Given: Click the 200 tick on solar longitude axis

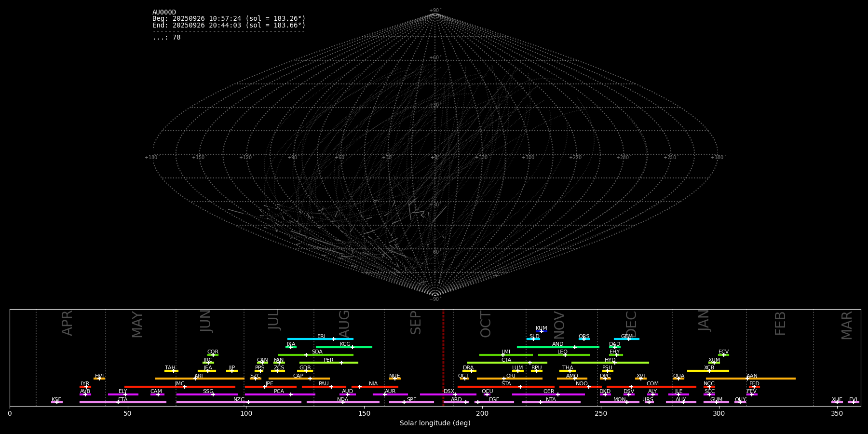Looking at the screenshot, I should tap(482, 413).
